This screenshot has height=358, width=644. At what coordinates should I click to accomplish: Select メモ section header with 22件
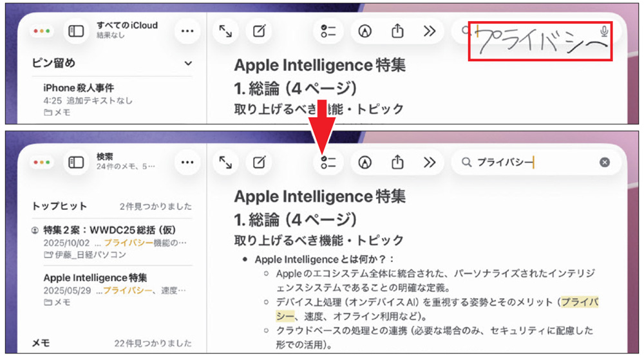click(x=41, y=343)
